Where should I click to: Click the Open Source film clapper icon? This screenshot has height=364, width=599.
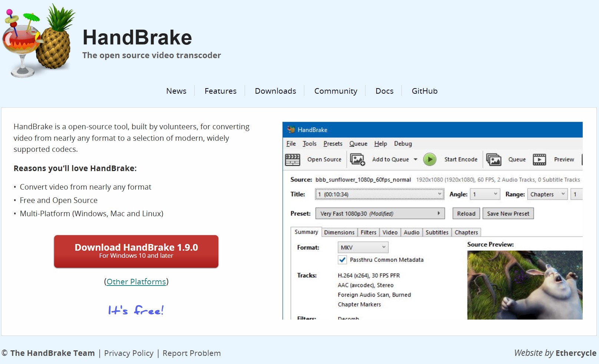(x=292, y=160)
